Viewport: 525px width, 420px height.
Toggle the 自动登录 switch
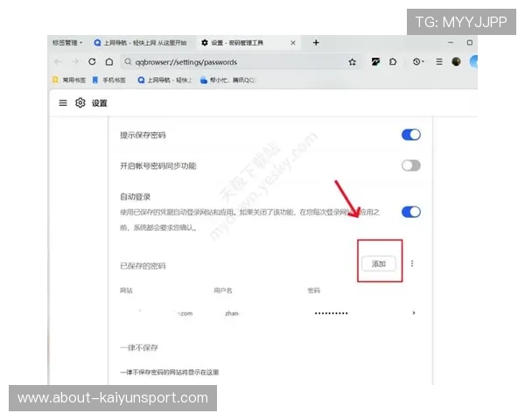pos(411,212)
